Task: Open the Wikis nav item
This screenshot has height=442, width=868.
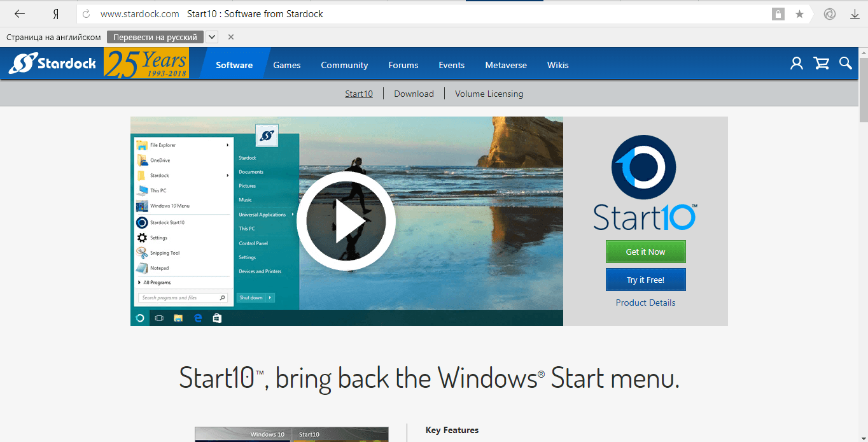Action: [x=558, y=65]
